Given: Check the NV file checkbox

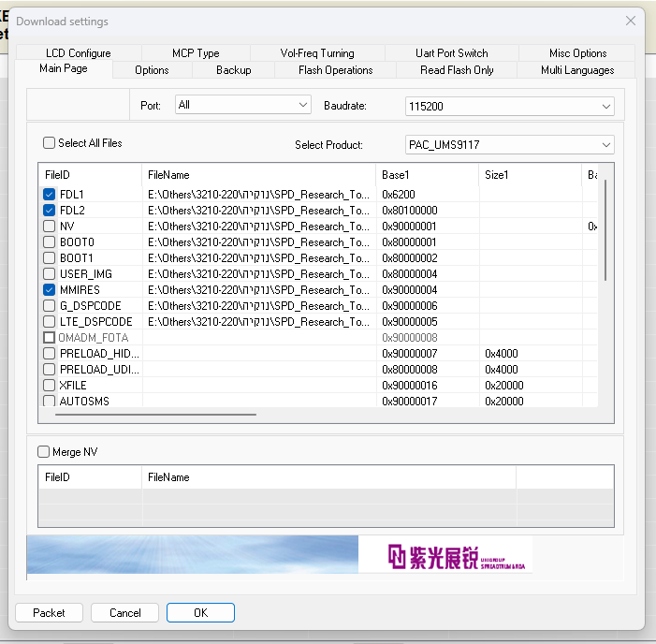Looking at the screenshot, I should click(x=49, y=227).
